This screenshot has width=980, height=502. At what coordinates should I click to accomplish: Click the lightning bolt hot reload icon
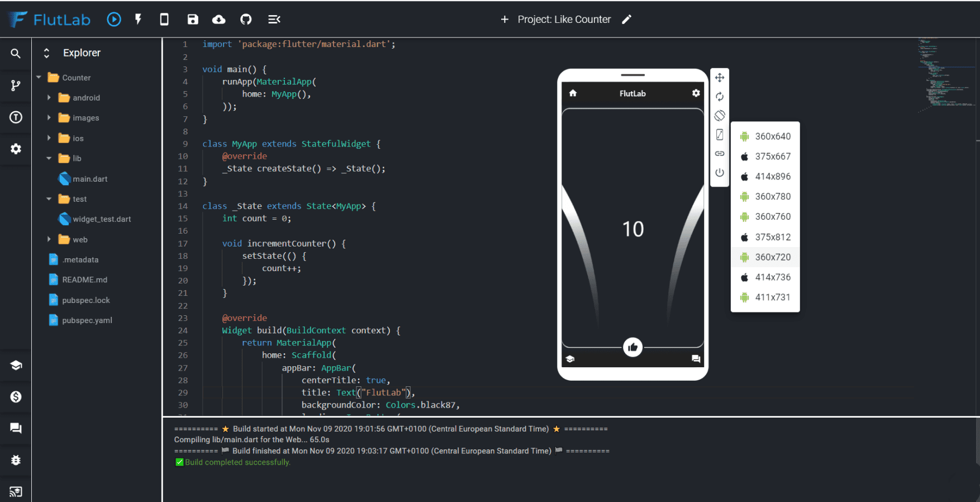(139, 20)
